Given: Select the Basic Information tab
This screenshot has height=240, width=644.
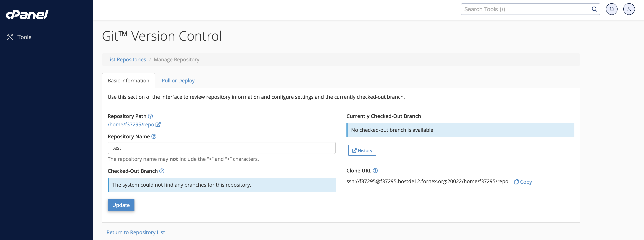Looking at the screenshot, I should [x=128, y=81].
